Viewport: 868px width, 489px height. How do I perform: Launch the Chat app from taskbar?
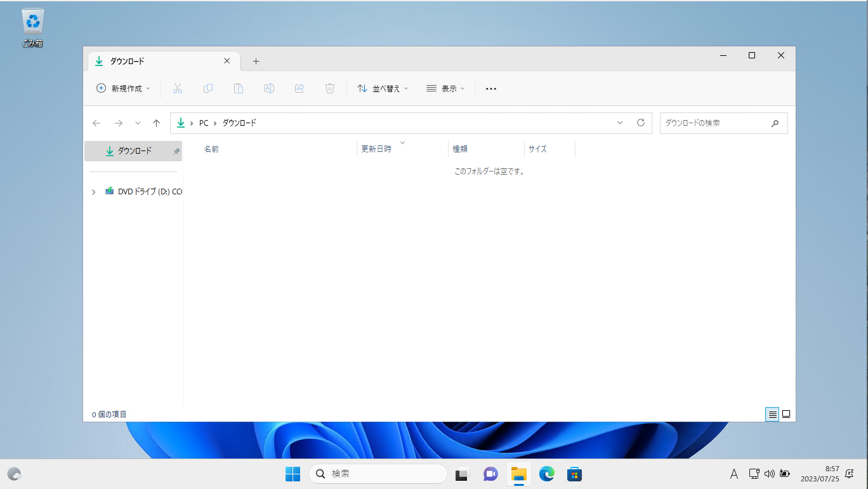point(490,474)
